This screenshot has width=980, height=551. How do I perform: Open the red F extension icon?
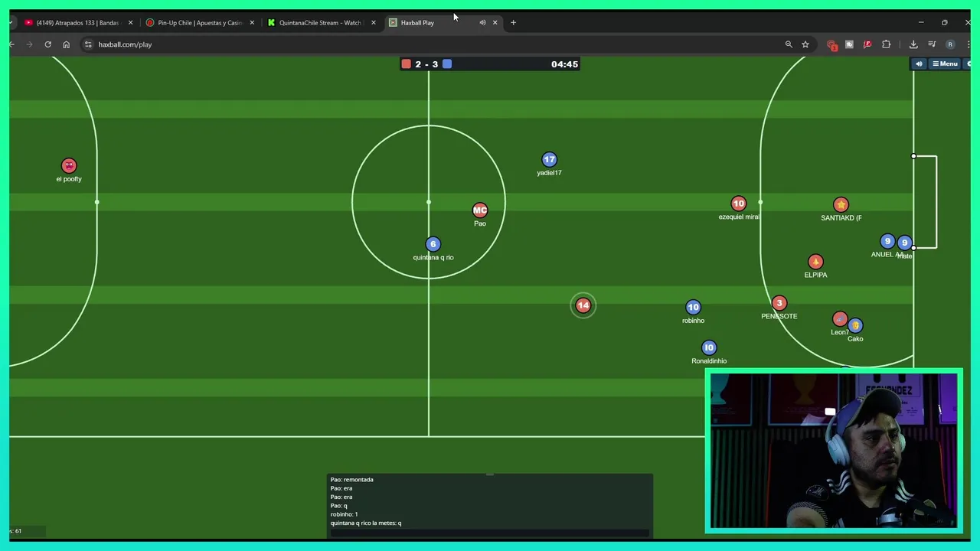click(867, 44)
